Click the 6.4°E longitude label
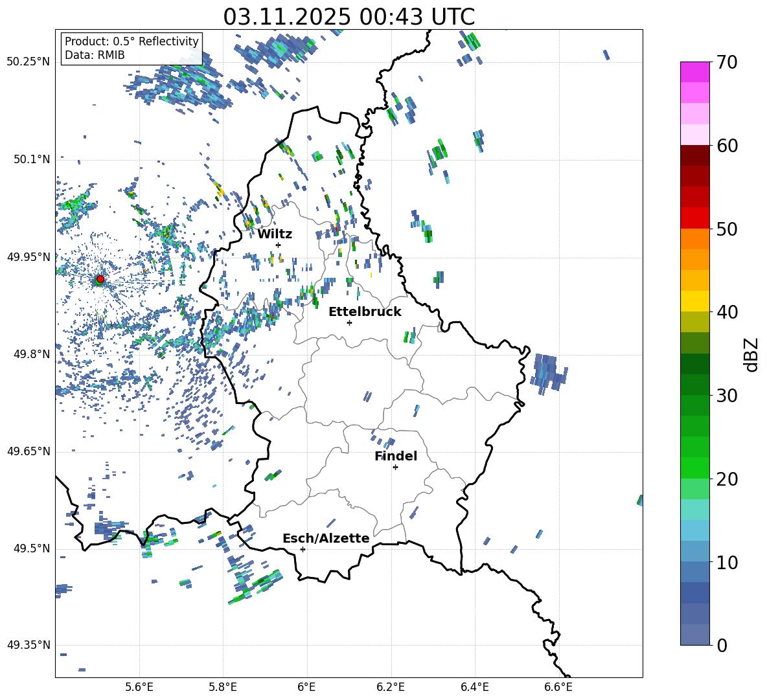Screen dimensions: 767x700 (475, 687)
